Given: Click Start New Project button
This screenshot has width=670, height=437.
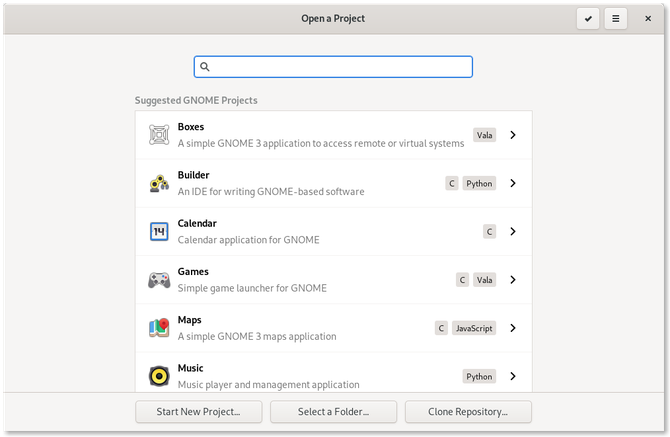Looking at the screenshot, I should [198, 412].
